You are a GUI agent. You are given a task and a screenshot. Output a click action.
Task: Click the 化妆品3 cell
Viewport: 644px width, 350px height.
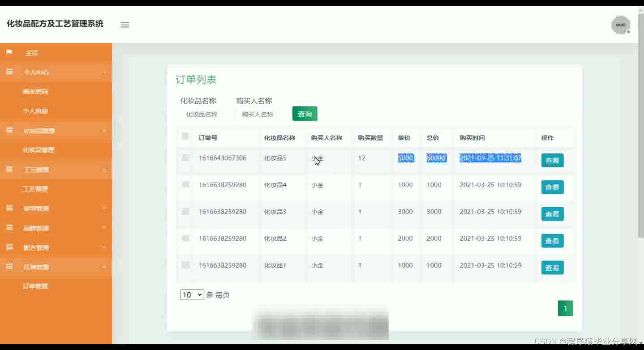[x=275, y=212]
